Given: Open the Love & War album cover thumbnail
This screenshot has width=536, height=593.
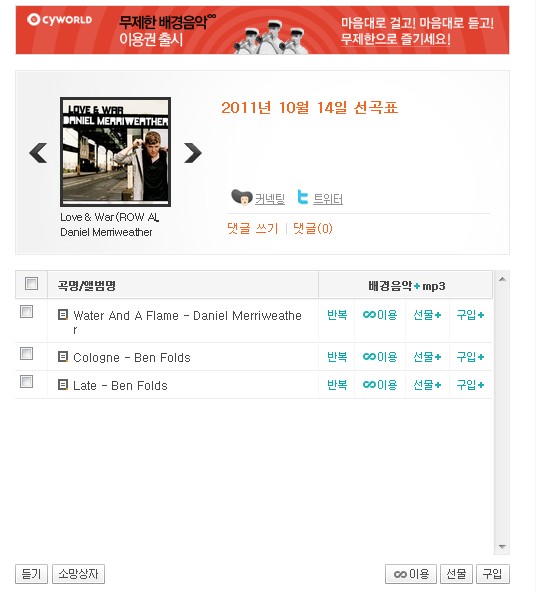Looking at the screenshot, I should point(115,152).
